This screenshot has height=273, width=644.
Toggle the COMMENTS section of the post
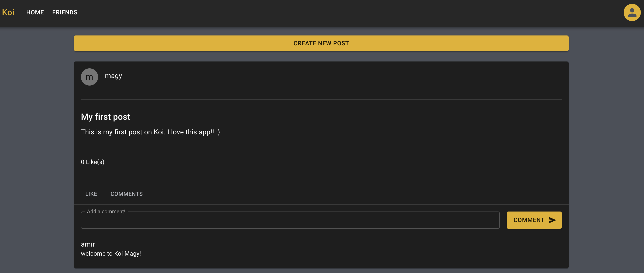point(126,194)
